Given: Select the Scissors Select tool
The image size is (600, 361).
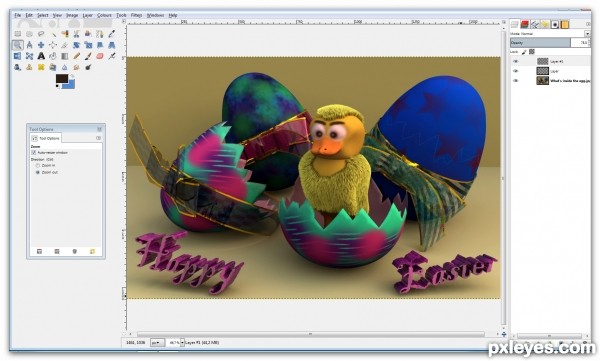Looking at the screenshot, I should (77, 34).
